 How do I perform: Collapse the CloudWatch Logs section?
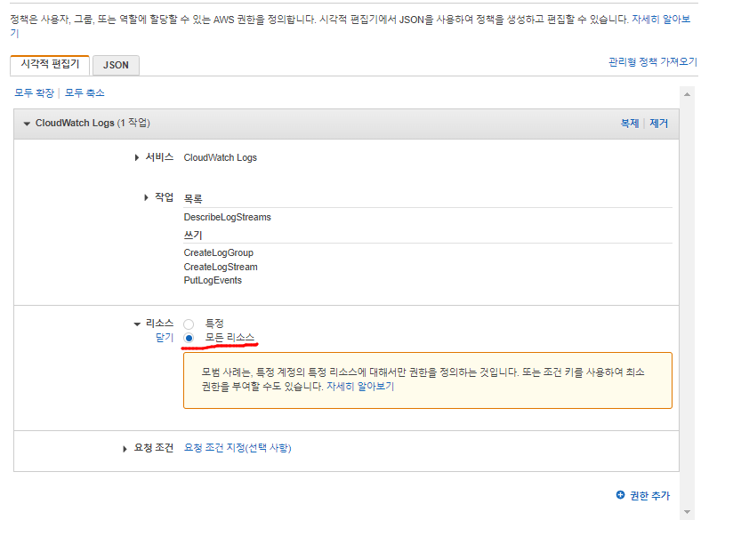27,124
